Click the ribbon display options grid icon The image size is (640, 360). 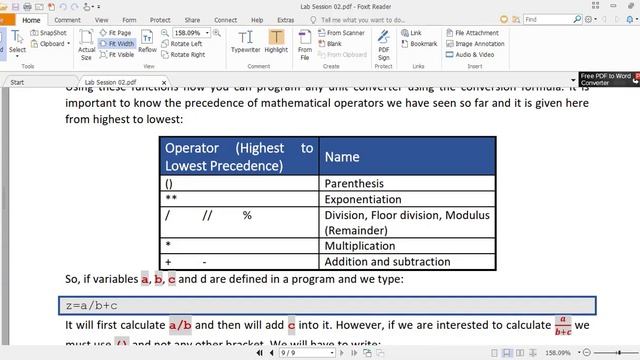tap(596, 5)
